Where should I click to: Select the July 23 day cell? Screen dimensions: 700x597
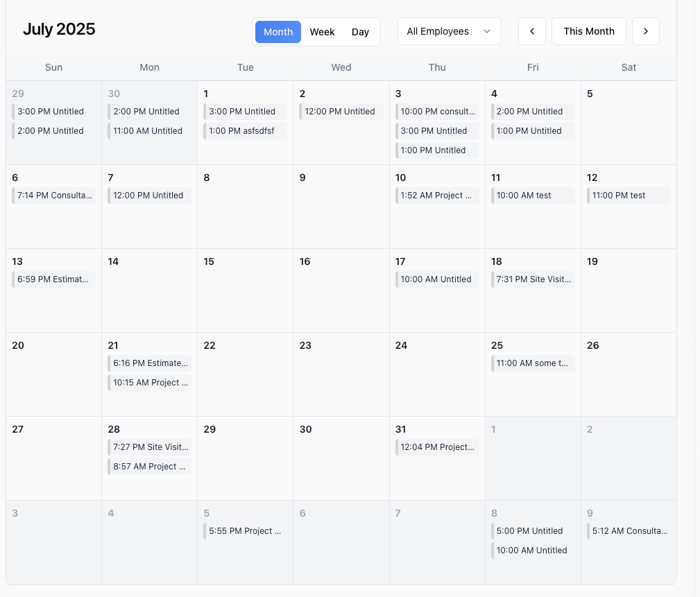click(341, 374)
